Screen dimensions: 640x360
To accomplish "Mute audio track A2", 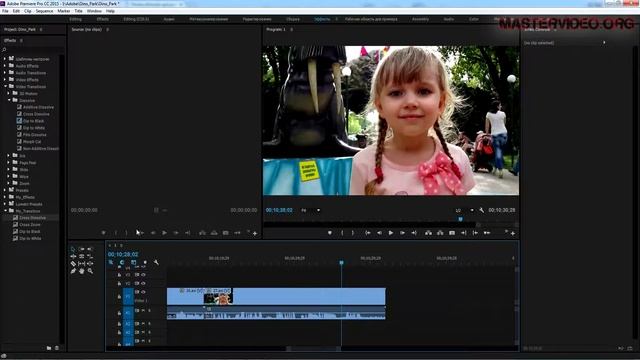I will (143, 323).
